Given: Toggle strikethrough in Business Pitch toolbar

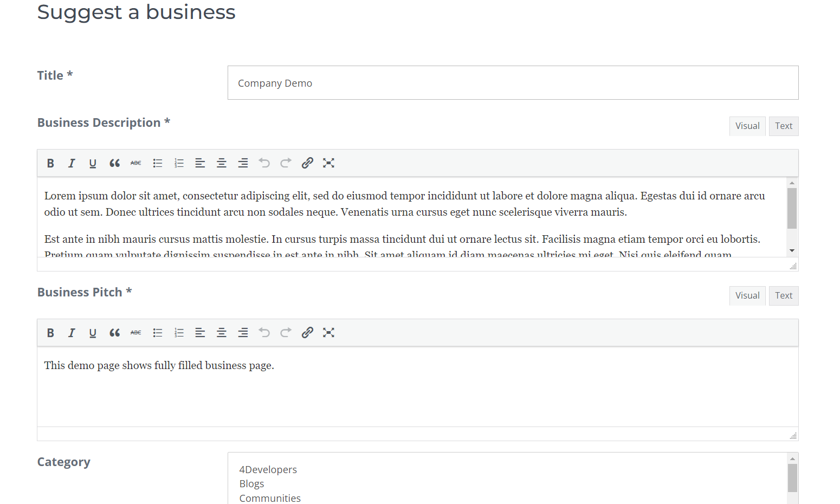Looking at the screenshot, I should click(x=135, y=333).
